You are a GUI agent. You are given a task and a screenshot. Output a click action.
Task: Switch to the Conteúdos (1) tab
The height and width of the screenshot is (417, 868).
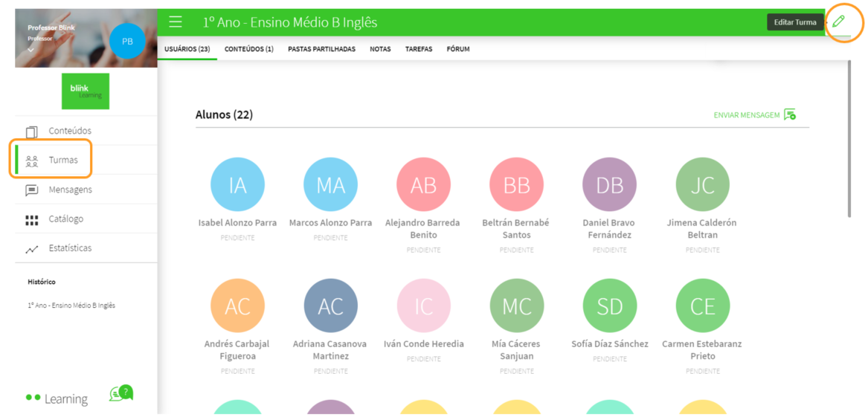click(x=248, y=49)
